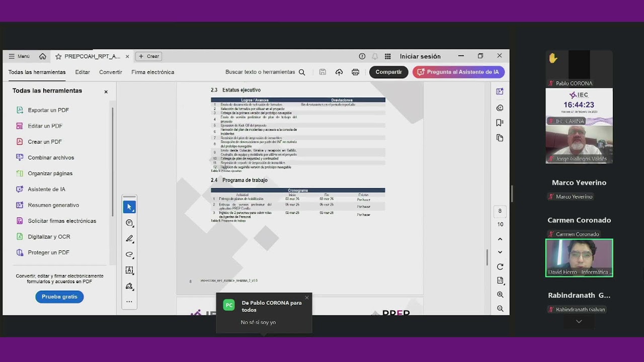Click the Buscar texto o herramientas field

point(260,72)
